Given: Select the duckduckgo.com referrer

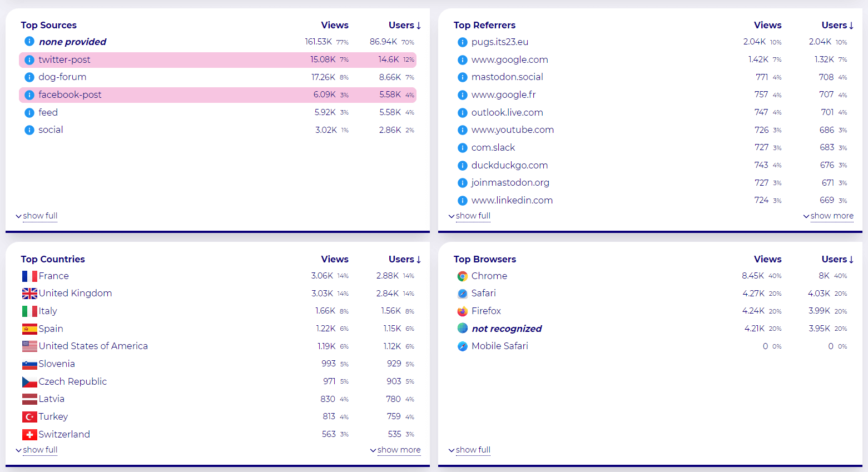Looking at the screenshot, I should tap(509, 166).
